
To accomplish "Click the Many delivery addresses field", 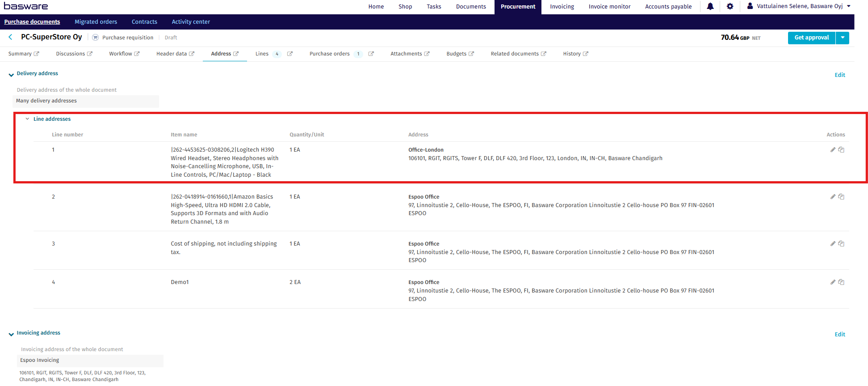I will (86, 101).
